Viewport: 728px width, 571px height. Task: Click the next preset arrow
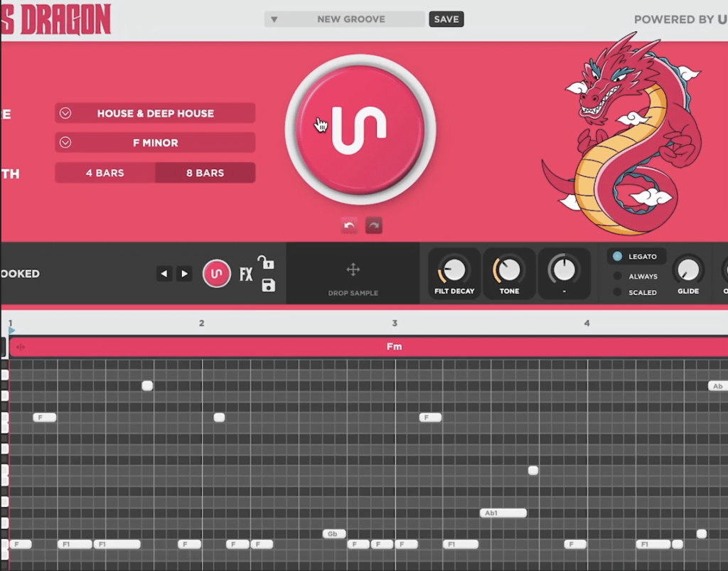[185, 274]
